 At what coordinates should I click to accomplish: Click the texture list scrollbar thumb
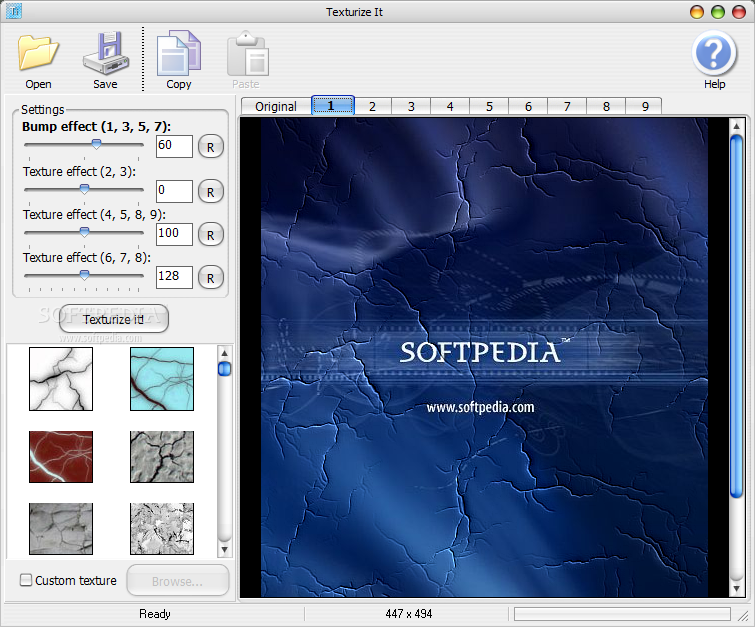224,369
